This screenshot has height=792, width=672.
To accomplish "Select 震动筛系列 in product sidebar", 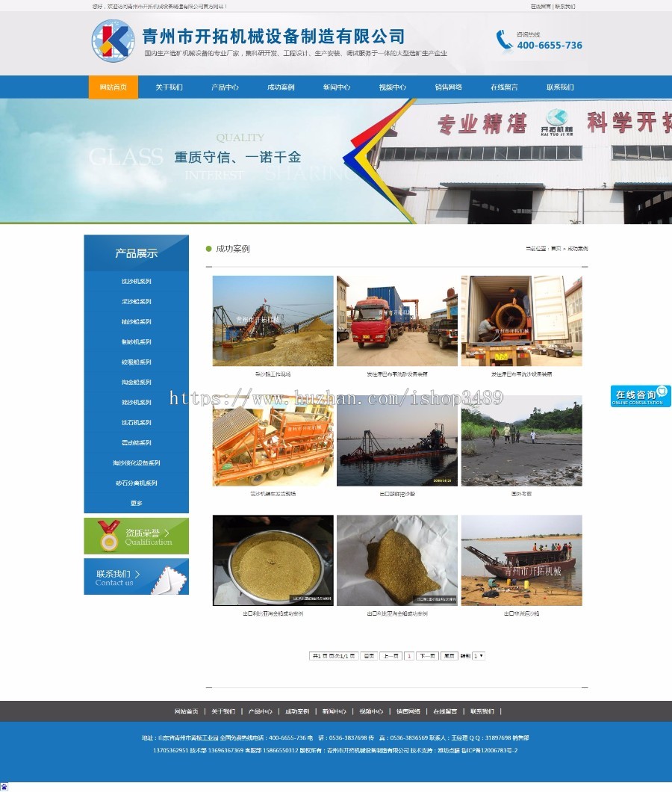I will [x=137, y=443].
